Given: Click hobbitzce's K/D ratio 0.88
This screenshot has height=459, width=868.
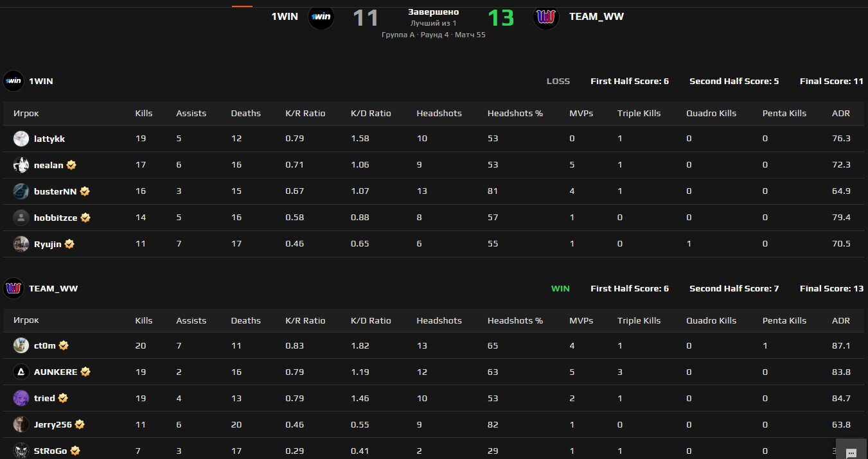Looking at the screenshot, I should [360, 218].
